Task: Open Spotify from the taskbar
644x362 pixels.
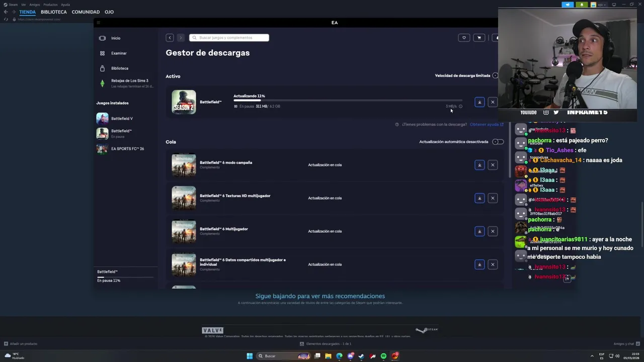Action: coord(383,356)
